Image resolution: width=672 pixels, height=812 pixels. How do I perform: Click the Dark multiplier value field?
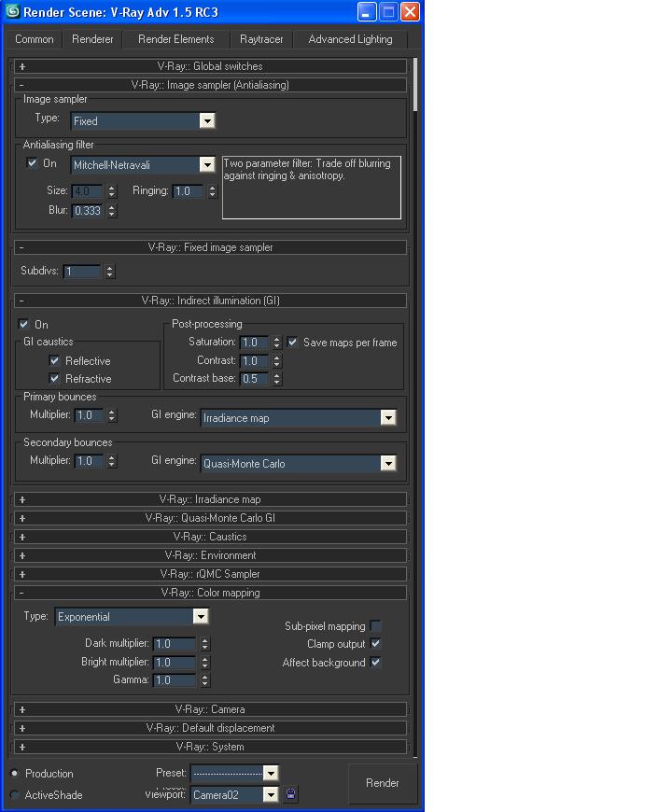[175, 644]
